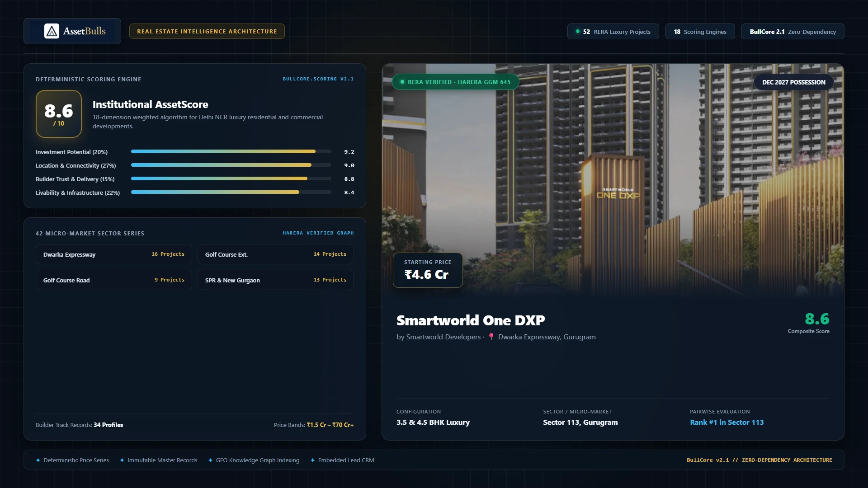Click the BullCore v2.1 // ZERO-DEPENDENCY ARCHITECTURE footer text
The image size is (868, 488).
(x=759, y=460)
